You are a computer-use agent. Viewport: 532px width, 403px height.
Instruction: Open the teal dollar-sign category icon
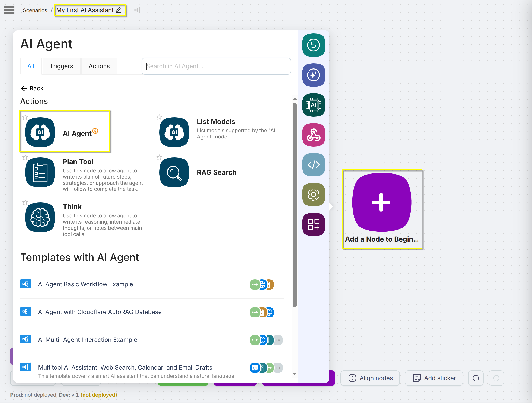click(x=313, y=45)
